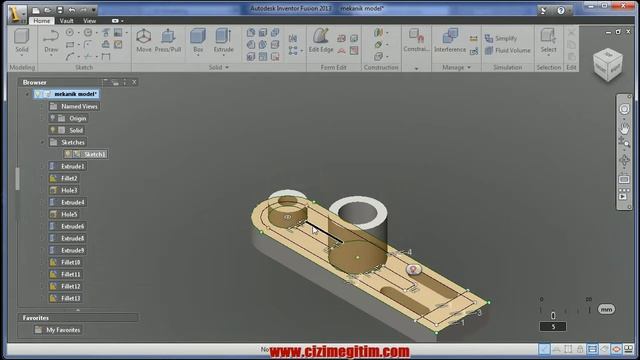Activate the Orbit navigation tool

(x=624, y=160)
